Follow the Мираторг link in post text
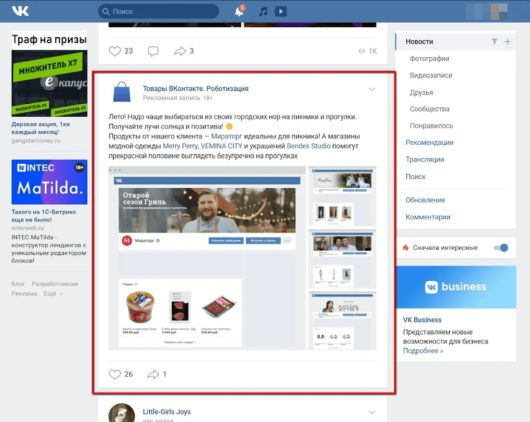Image resolution: width=530 pixels, height=422 pixels. click(226, 136)
